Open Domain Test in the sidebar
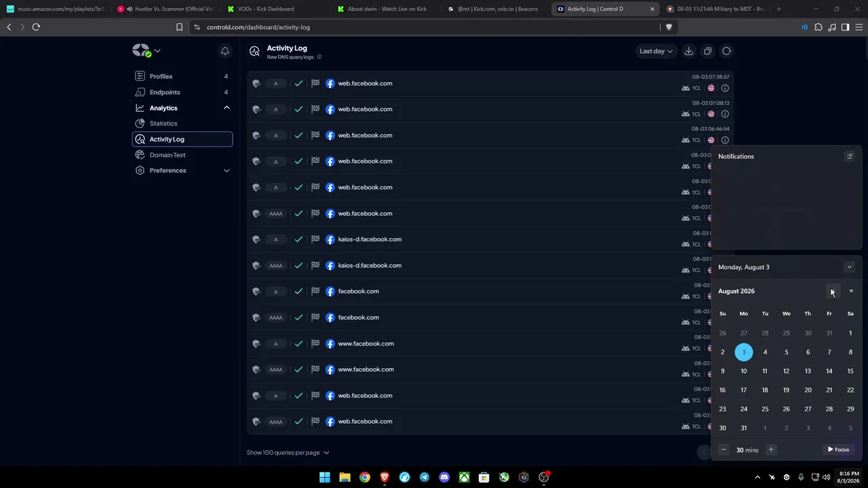This screenshot has height=488, width=868. tap(182, 155)
